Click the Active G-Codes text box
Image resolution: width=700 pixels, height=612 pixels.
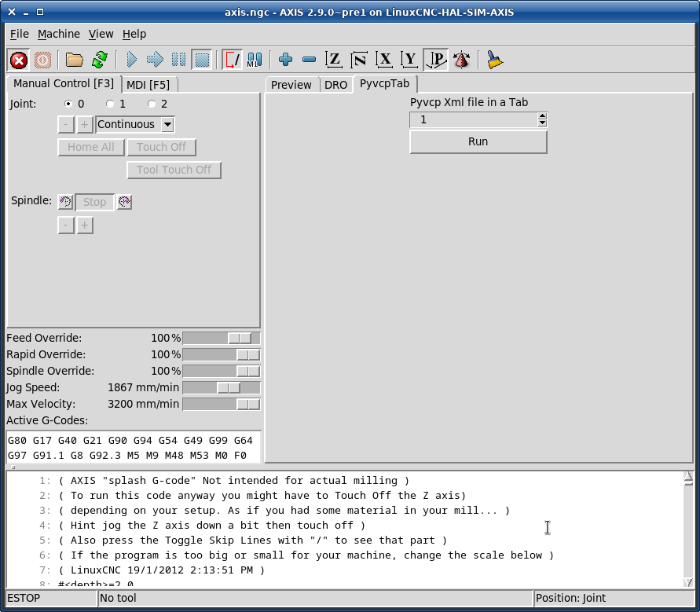click(134, 448)
